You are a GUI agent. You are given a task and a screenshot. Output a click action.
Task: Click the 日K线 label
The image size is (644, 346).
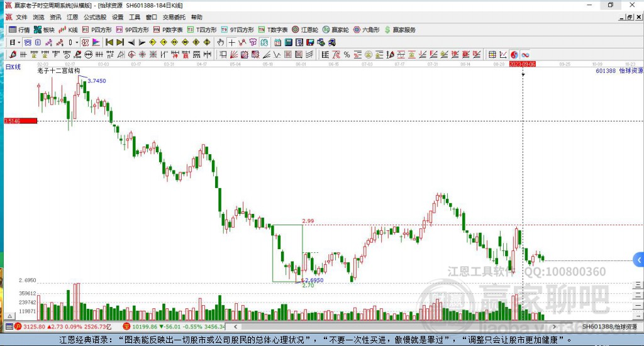coord(13,67)
